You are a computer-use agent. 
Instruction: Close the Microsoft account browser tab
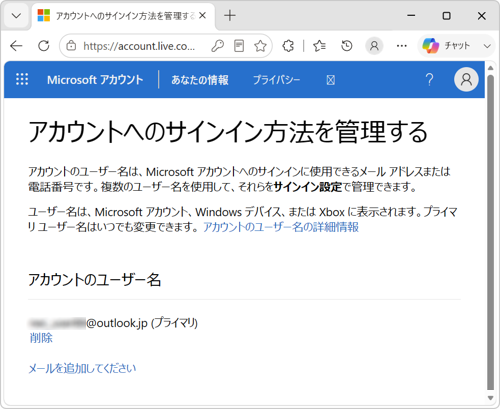(x=202, y=15)
